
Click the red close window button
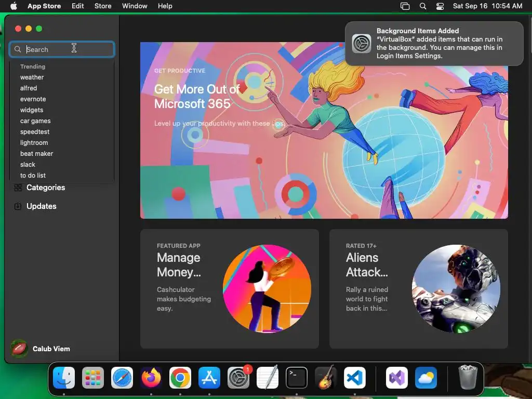18,29
